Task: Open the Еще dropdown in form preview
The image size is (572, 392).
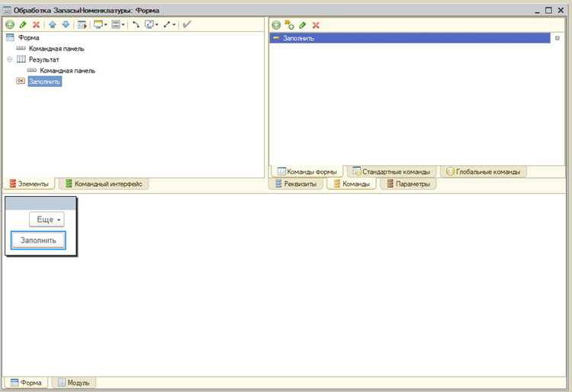Action: click(x=47, y=220)
